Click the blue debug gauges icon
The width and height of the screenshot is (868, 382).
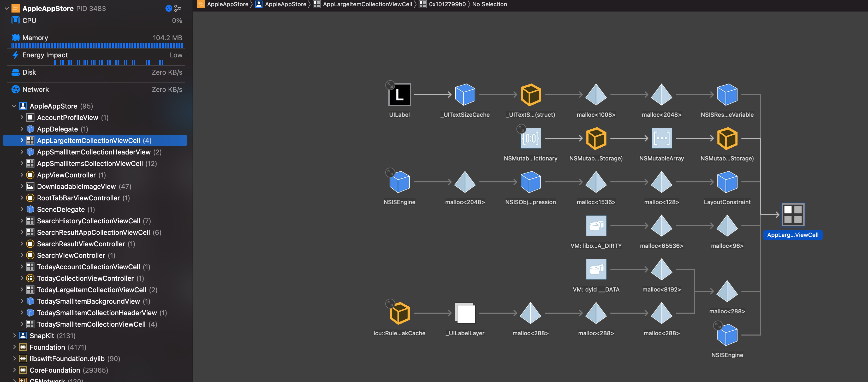click(x=169, y=8)
